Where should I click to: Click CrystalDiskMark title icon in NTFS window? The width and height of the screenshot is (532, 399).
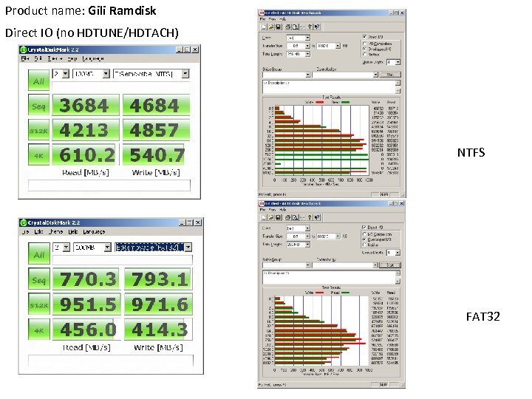(23, 50)
